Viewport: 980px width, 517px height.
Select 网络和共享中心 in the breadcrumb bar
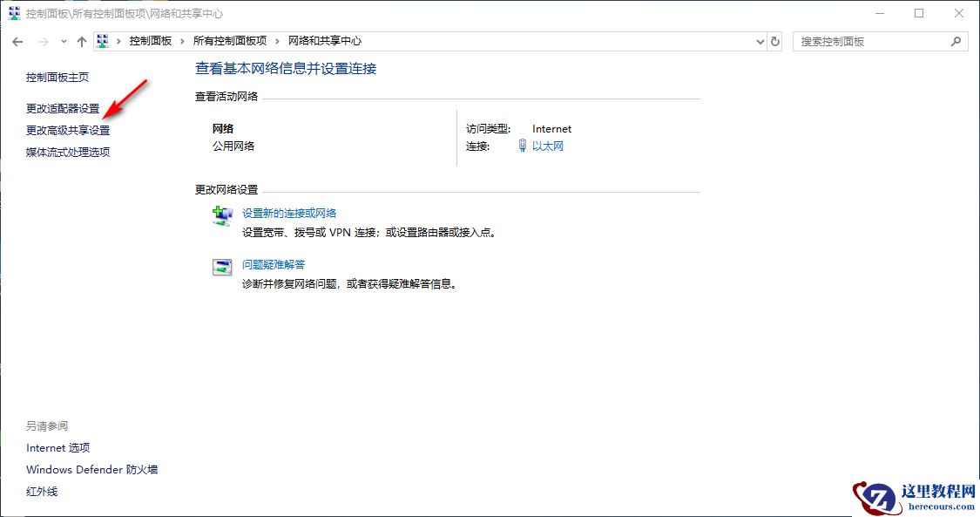[x=325, y=40]
